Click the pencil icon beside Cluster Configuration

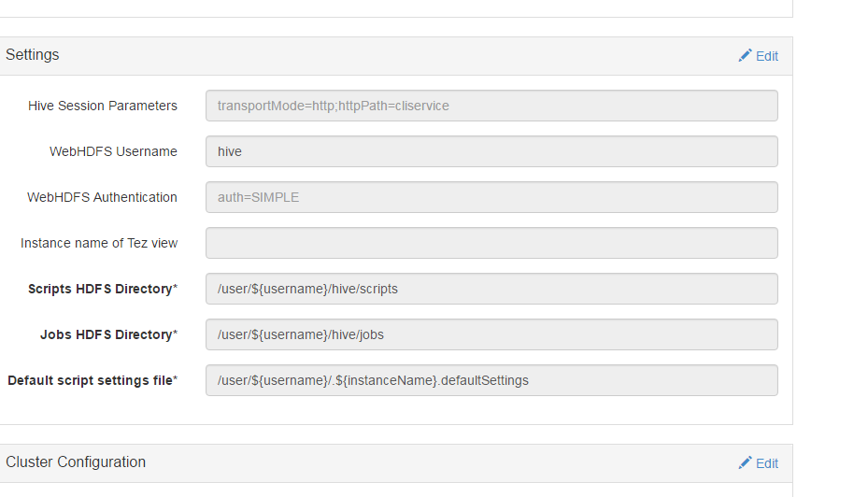point(745,463)
